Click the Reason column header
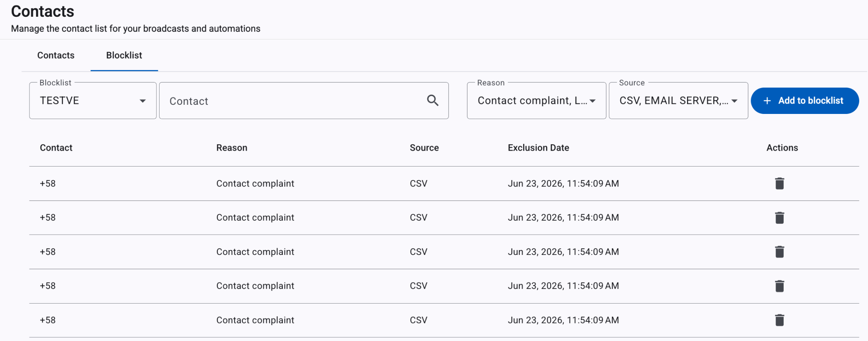868x341 pixels. point(232,148)
